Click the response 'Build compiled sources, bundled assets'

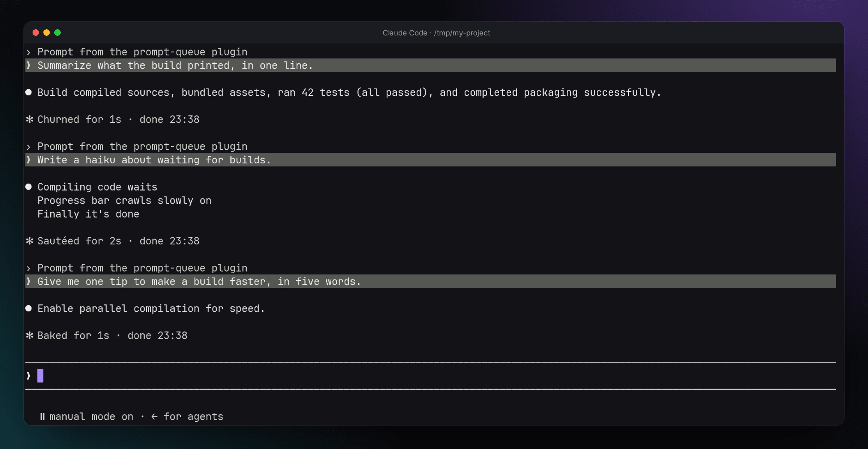(x=349, y=93)
